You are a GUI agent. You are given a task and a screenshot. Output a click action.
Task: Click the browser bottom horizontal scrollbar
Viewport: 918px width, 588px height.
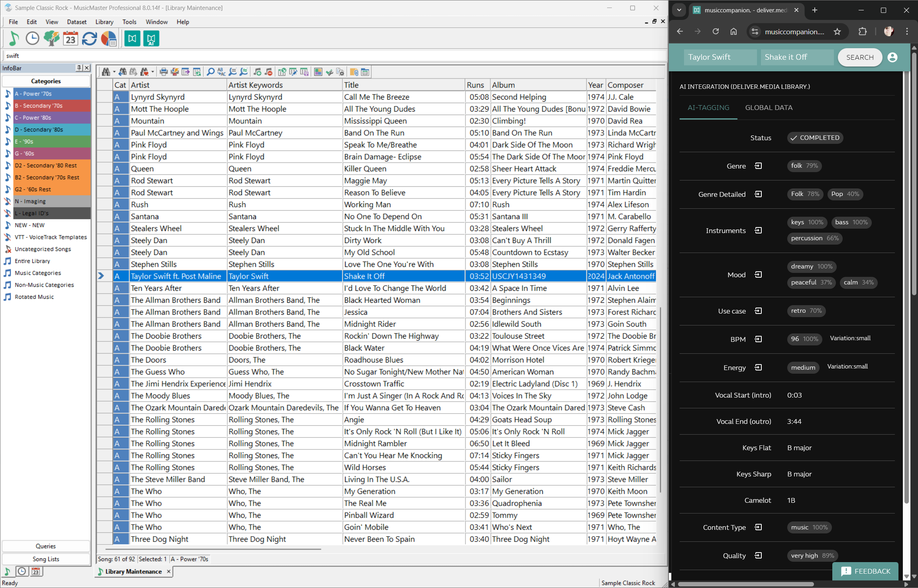click(745, 584)
